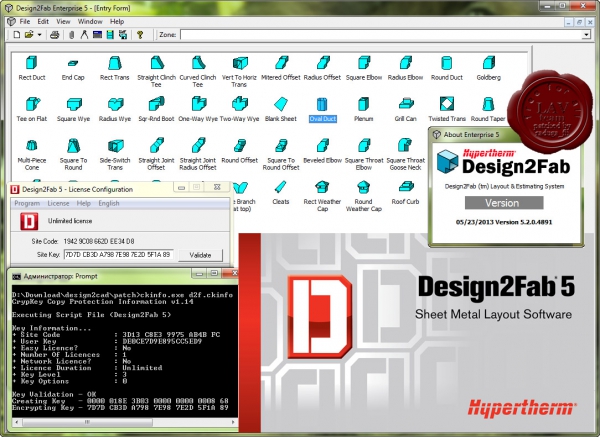Select the Round Offset fitting
The width and height of the screenshot is (600, 437).
click(x=240, y=145)
